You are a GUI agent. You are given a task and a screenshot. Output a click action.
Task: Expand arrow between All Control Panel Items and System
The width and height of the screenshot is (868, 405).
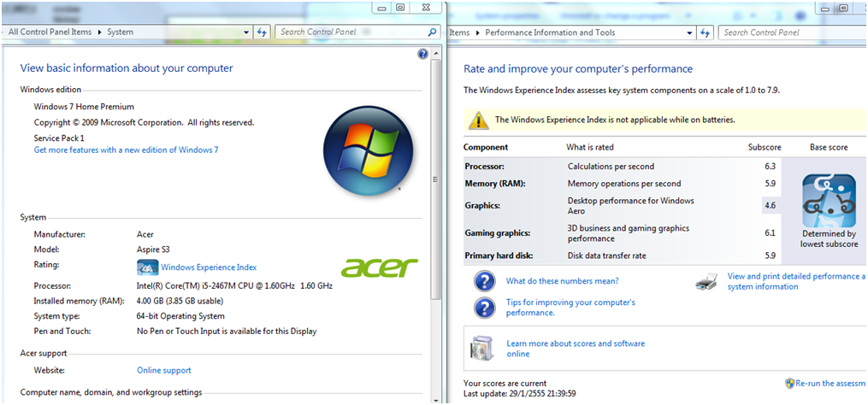point(100,32)
